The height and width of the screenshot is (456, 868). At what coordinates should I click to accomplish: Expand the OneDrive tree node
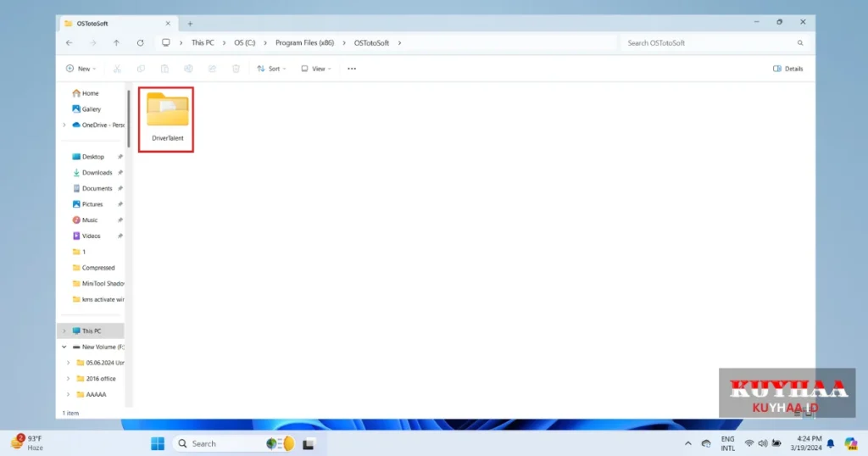coord(64,125)
